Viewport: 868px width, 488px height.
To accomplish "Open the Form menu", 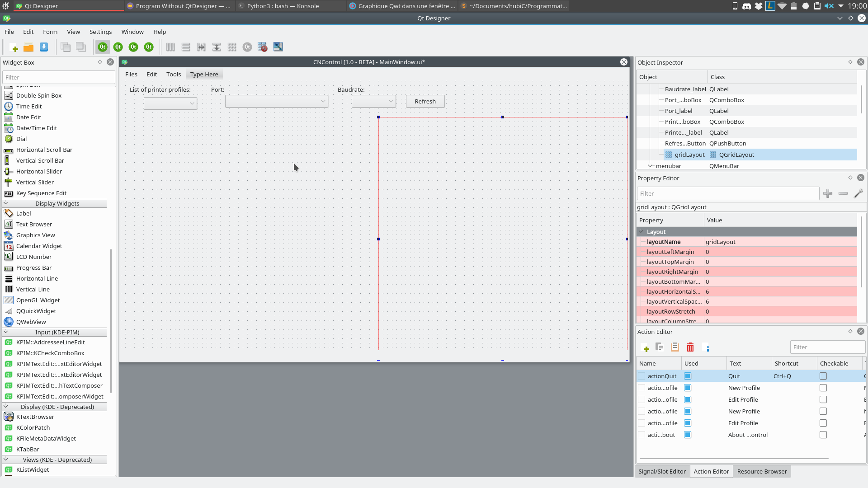I will [50, 32].
